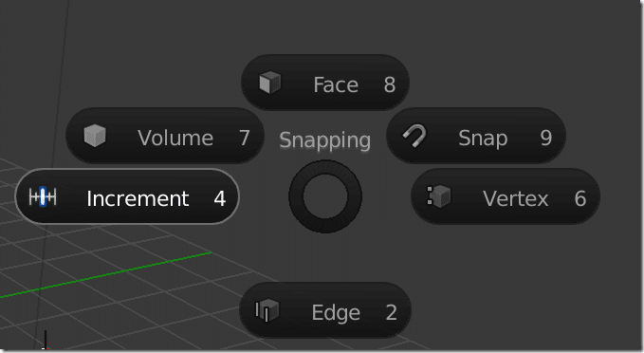644x353 pixels.
Task: Click the Edge snapping cube icon
Action: point(267,310)
